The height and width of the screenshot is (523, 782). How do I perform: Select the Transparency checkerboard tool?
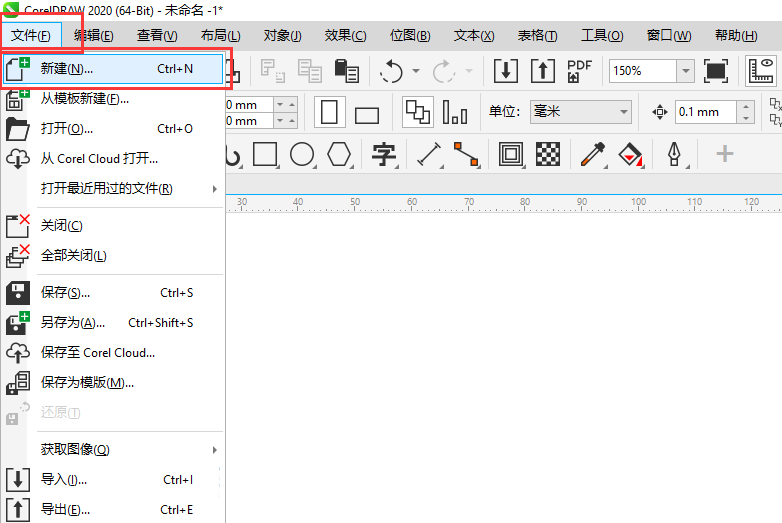click(x=548, y=154)
